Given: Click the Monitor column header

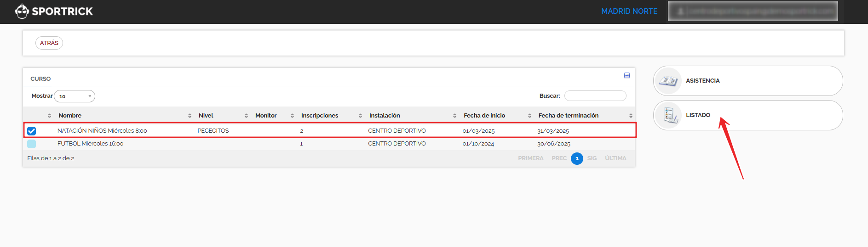Looking at the screenshot, I should click(266, 116).
